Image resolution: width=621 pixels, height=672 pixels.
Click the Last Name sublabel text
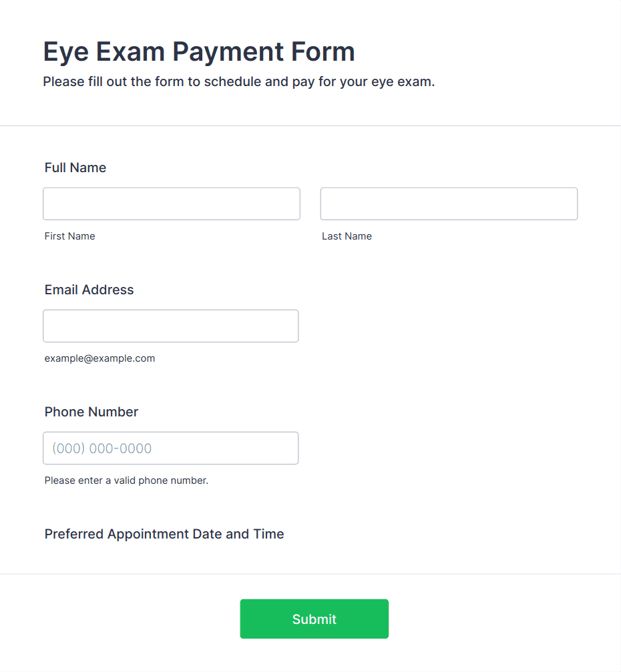coord(347,236)
